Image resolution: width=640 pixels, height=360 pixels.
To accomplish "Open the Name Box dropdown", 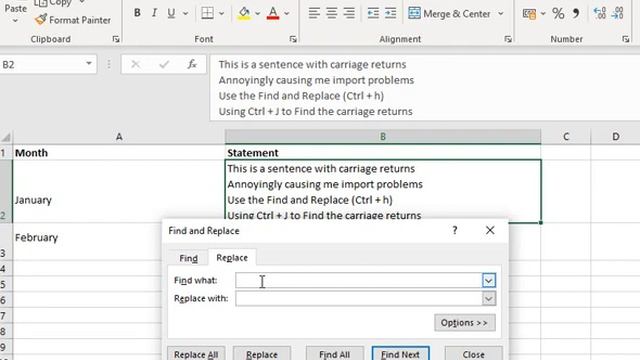I will coord(89,64).
